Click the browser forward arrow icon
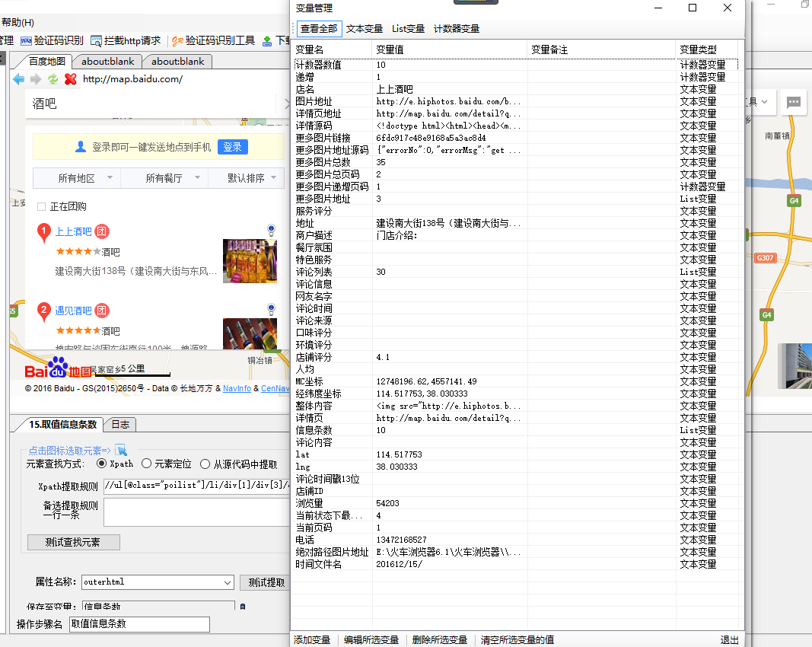Image resolution: width=812 pixels, height=647 pixels. (x=36, y=79)
